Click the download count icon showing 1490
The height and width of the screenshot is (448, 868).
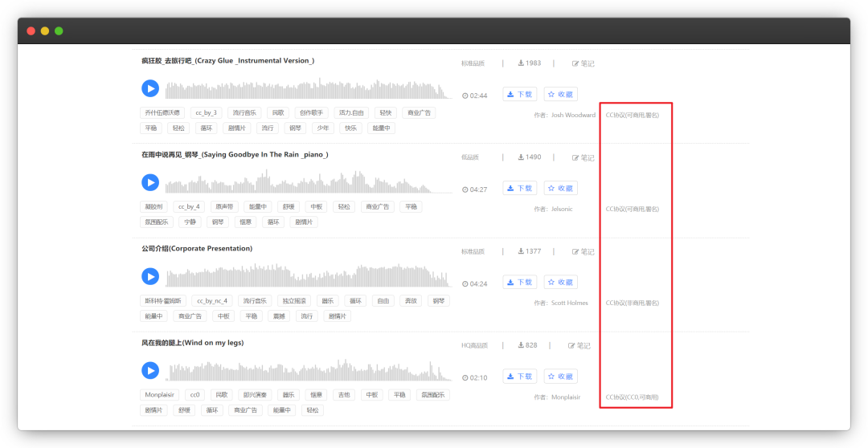click(521, 157)
